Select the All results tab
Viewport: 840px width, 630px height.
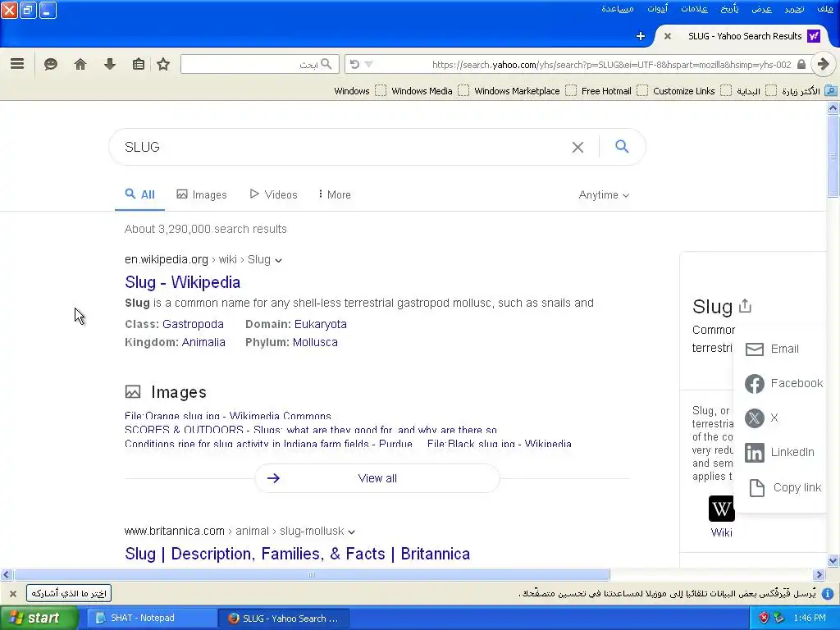139,194
